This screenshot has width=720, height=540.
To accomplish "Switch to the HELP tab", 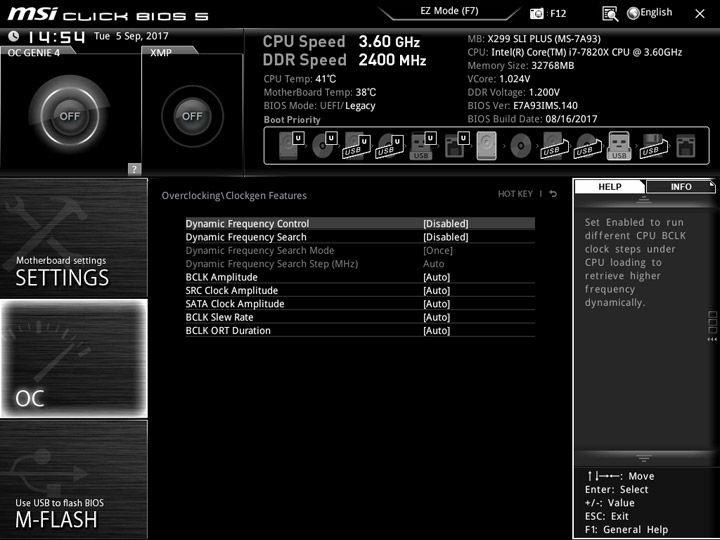I will point(610,186).
